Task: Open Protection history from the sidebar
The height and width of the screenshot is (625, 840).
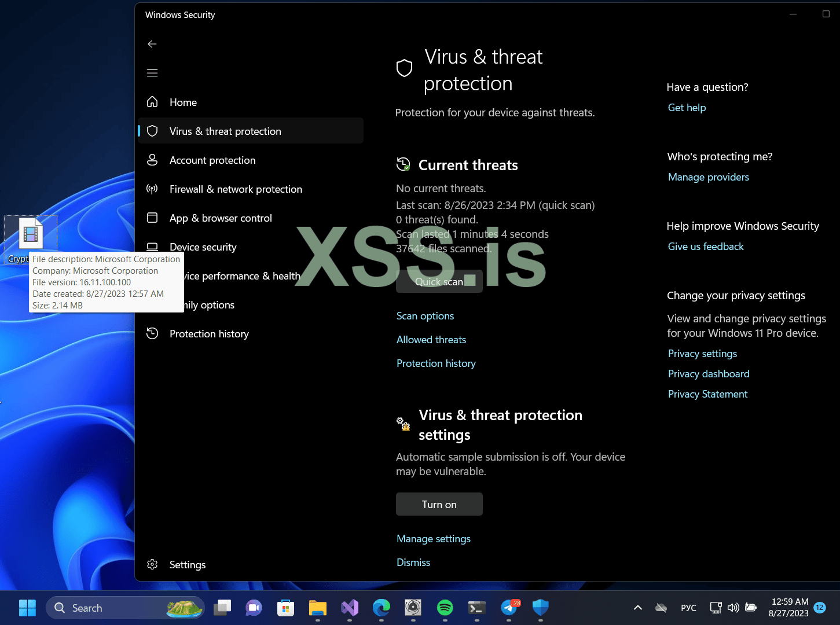Action: coord(209,333)
